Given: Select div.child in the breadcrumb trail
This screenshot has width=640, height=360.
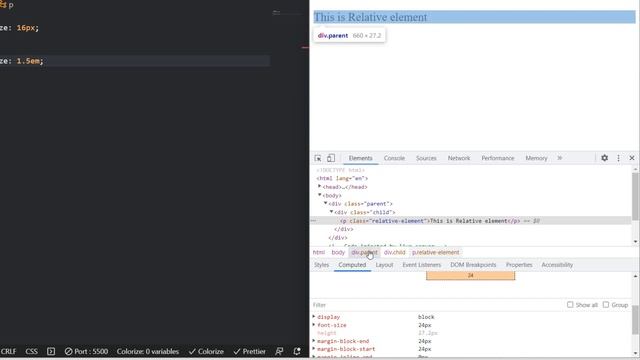Looking at the screenshot, I should coord(394,253).
